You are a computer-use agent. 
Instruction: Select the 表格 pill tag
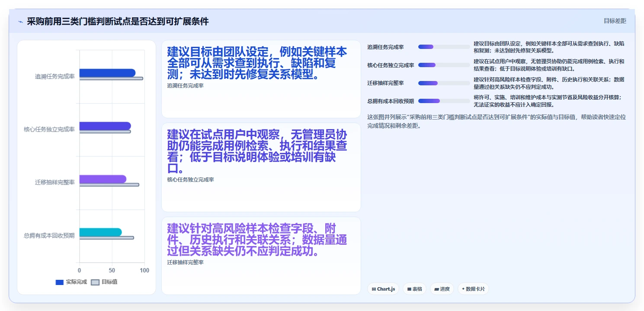[414, 289]
